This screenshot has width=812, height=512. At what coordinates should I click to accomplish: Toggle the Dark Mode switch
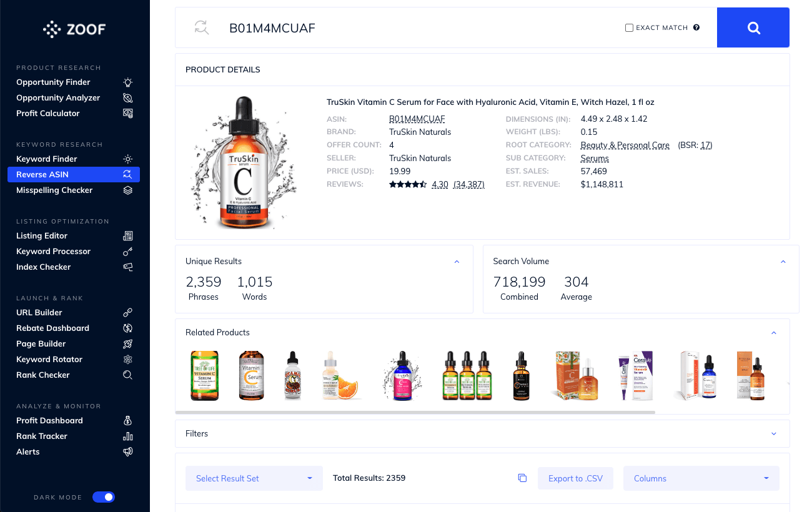[x=104, y=497]
